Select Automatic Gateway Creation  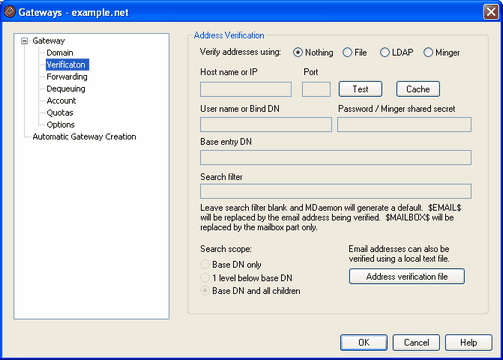coord(84,137)
